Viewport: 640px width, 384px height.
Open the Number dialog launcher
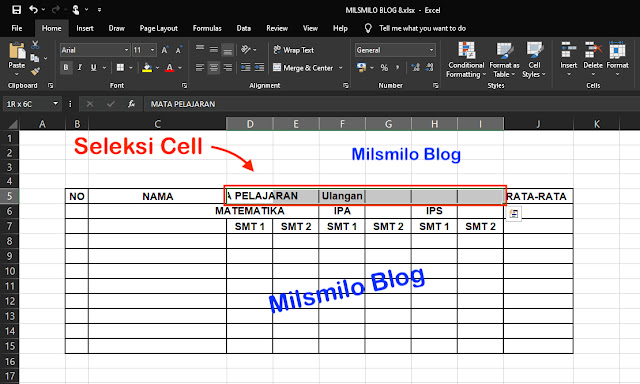click(436, 85)
